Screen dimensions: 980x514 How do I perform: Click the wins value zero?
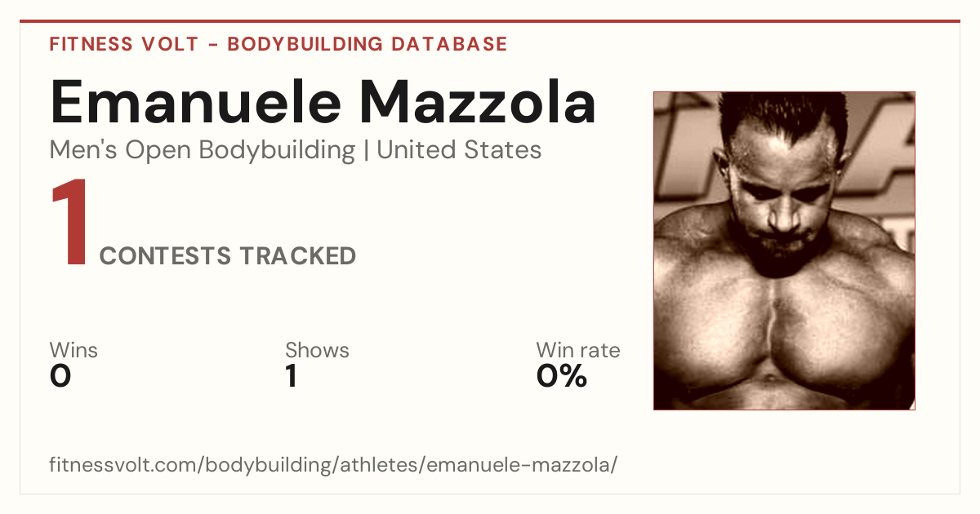point(60,376)
